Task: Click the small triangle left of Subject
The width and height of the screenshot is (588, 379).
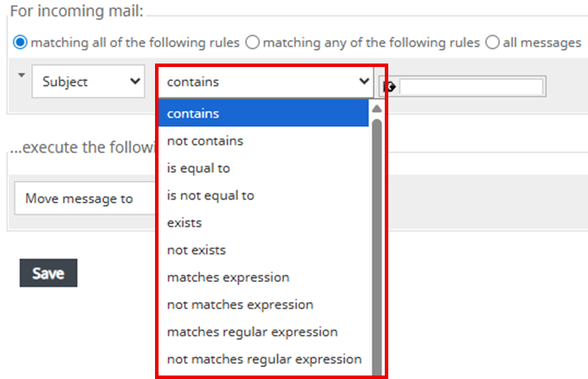Action: point(22,75)
